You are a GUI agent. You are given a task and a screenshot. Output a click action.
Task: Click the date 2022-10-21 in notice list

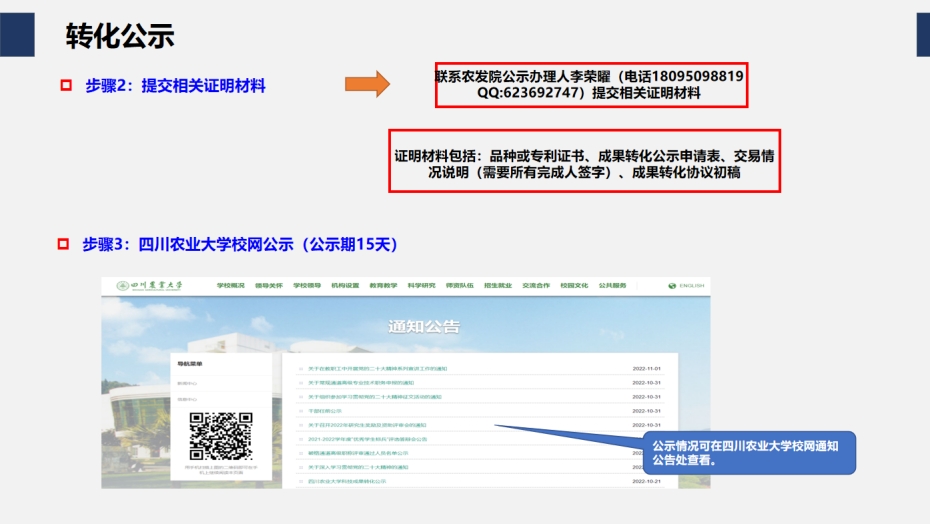pyautogui.click(x=646, y=481)
